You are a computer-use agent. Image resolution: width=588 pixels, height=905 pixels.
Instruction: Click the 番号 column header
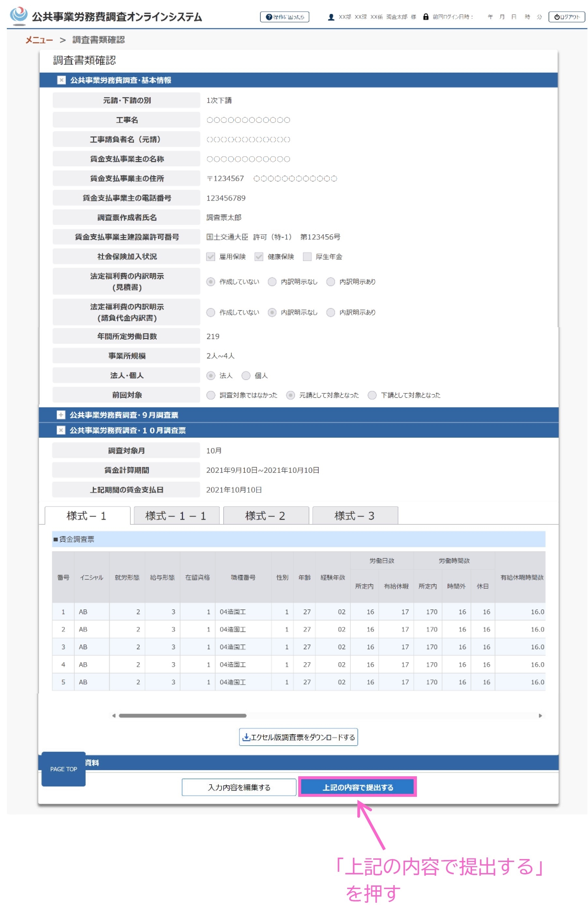(x=63, y=577)
